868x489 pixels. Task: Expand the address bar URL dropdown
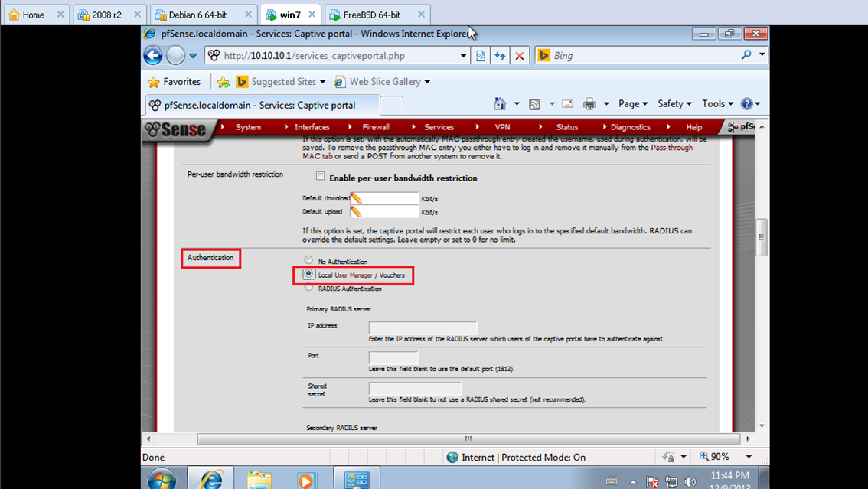tap(463, 55)
